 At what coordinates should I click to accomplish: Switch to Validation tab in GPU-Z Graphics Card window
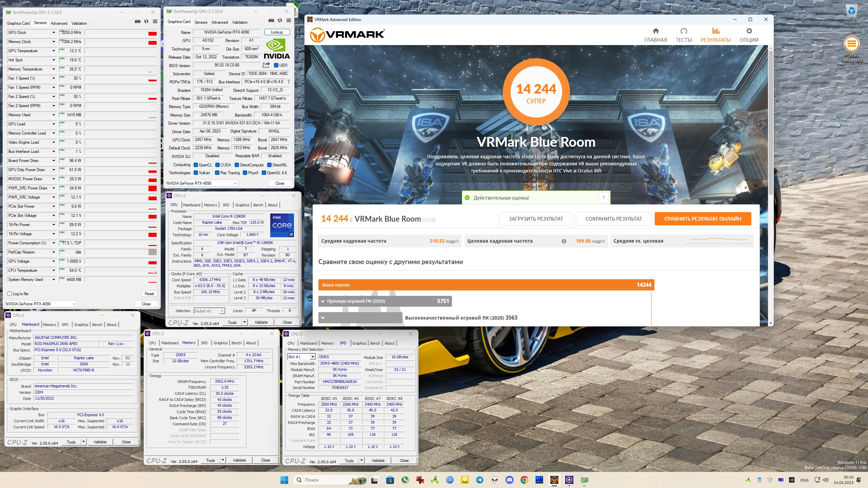[240, 22]
